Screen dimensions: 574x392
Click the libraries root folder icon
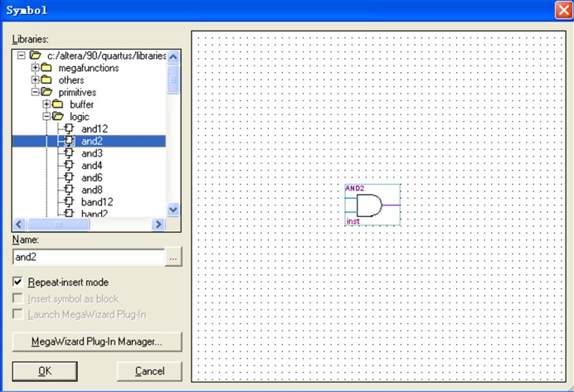click(35, 56)
